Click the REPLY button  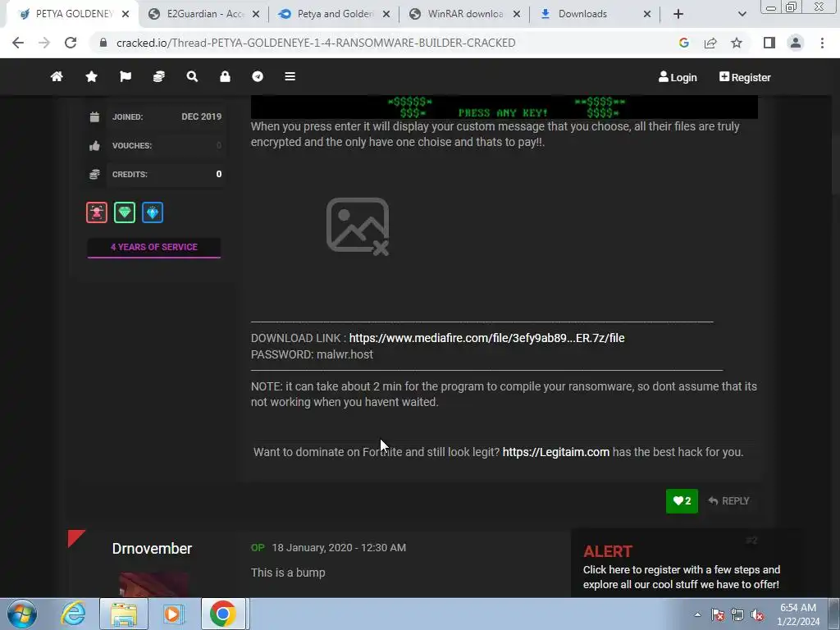(728, 501)
